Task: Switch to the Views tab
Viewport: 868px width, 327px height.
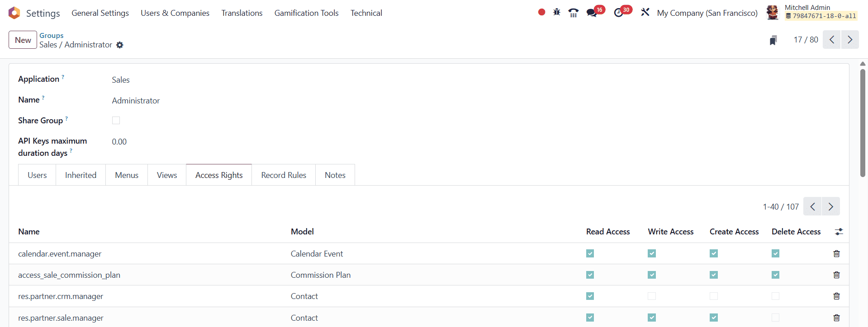Action: [x=167, y=175]
